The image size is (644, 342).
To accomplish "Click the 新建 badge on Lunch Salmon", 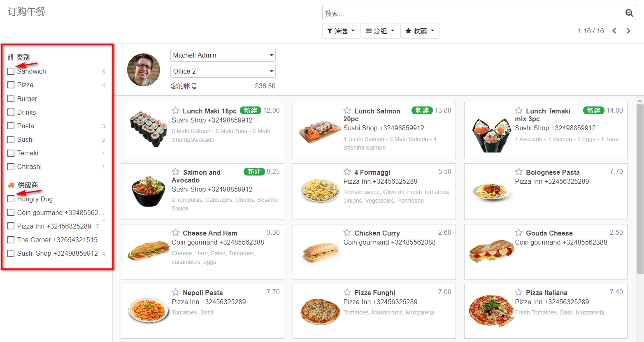I will (422, 111).
